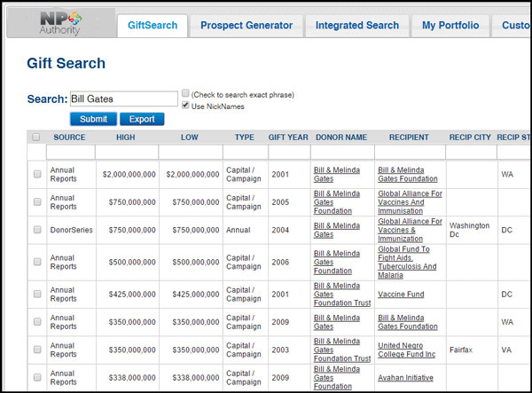Click the NPO Authority logo
532x393 pixels.
coord(60,22)
